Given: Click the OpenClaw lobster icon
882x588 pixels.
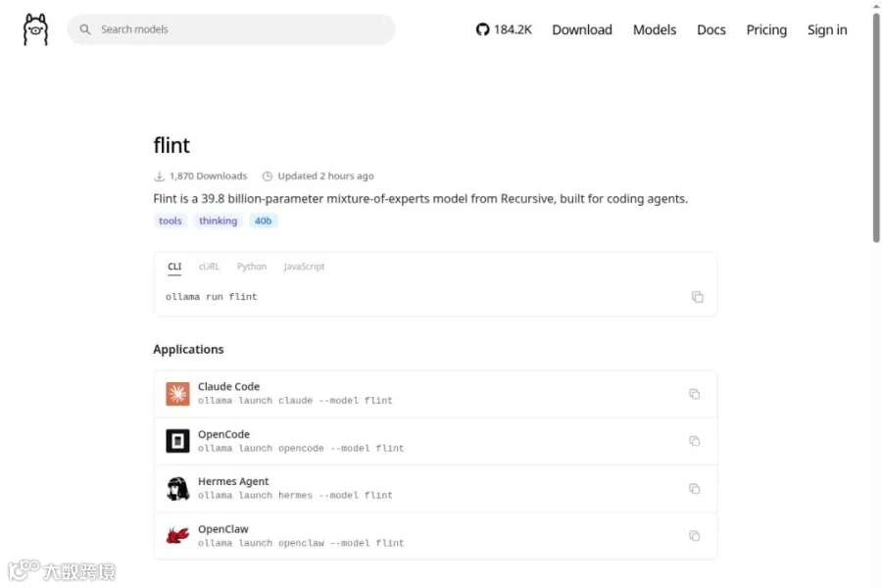Looking at the screenshot, I should 177,536.
